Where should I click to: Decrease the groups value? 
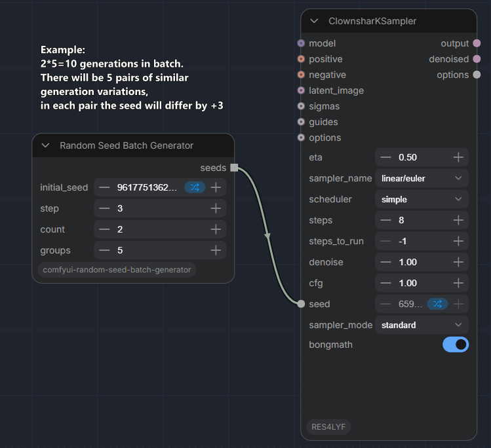pyautogui.click(x=104, y=250)
